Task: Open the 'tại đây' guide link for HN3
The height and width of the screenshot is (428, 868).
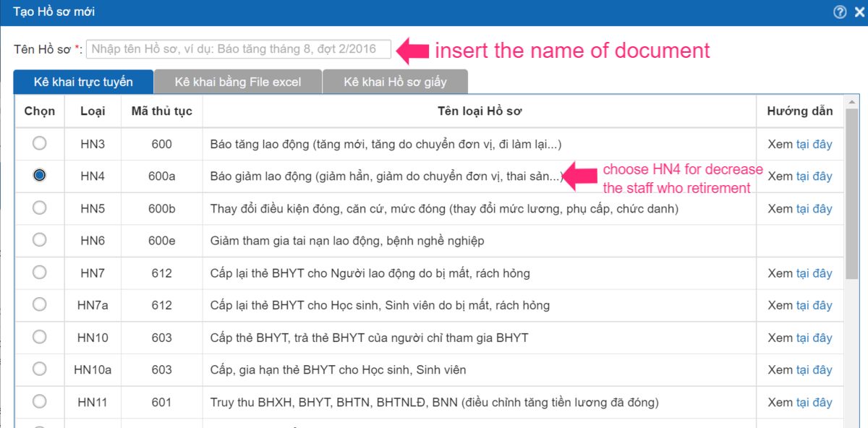Action: 814,144
